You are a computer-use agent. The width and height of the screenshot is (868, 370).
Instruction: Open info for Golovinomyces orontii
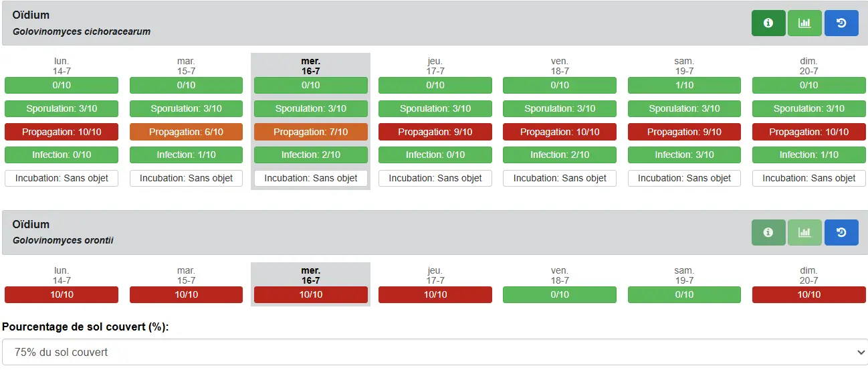click(768, 233)
